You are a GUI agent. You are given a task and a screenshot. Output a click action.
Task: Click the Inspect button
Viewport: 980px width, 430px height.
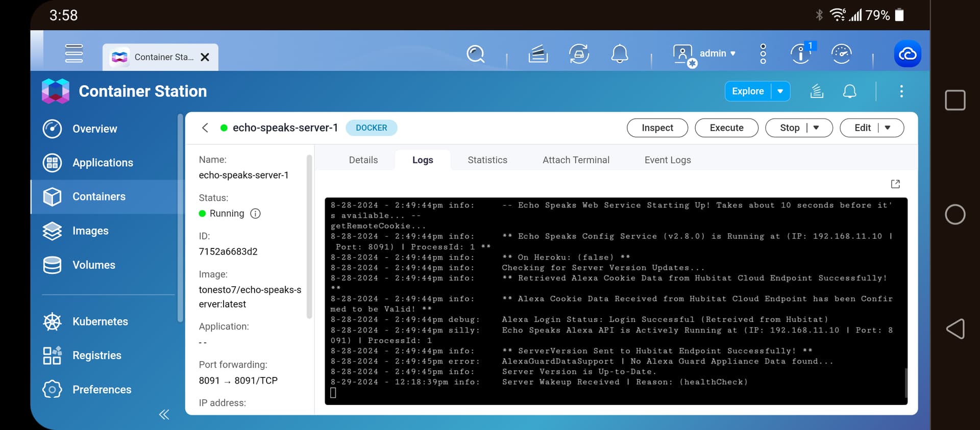point(657,128)
